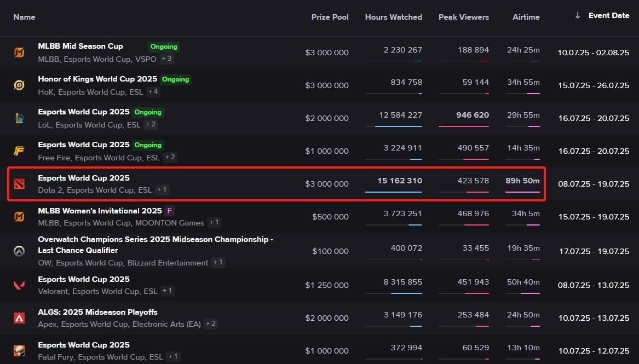Sort by the Airtime column header
The image size is (639, 364).
click(526, 17)
